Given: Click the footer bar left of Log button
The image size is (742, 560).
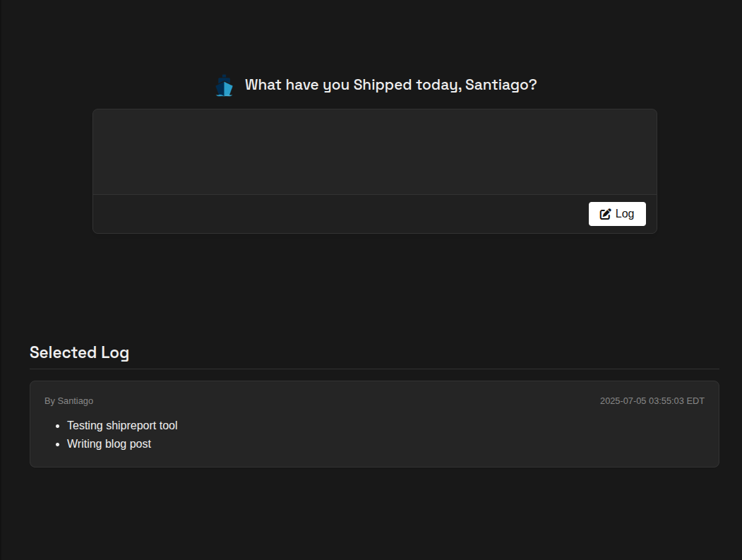Looking at the screenshot, I should click(x=341, y=214).
